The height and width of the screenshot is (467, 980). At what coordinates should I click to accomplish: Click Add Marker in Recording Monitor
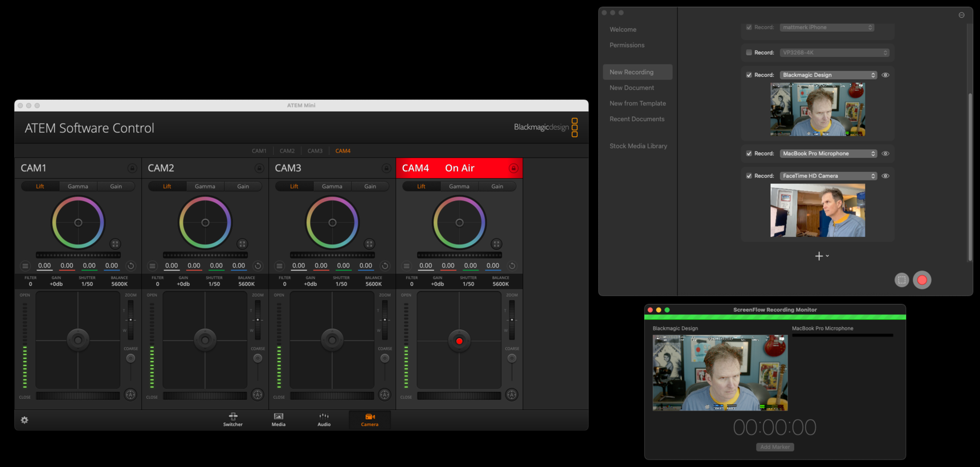tap(775, 447)
